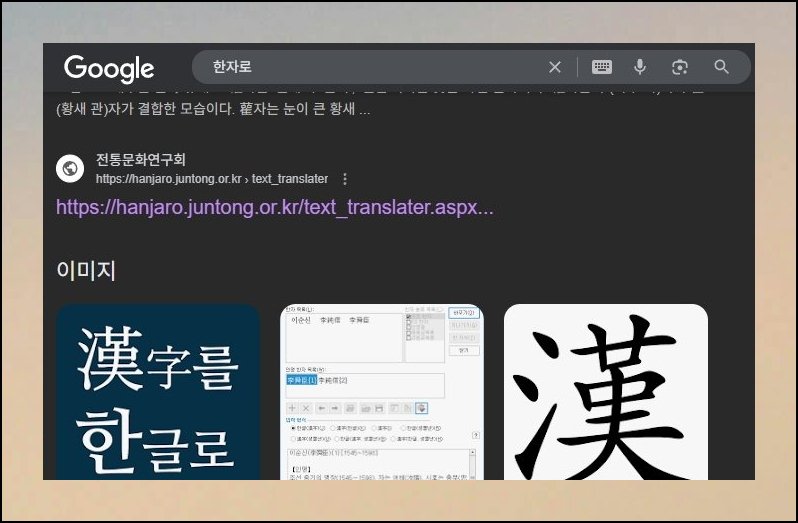Viewport: 798px width, 523px height.
Task: Open the large 漢 character image thumbnail
Action: click(606, 392)
